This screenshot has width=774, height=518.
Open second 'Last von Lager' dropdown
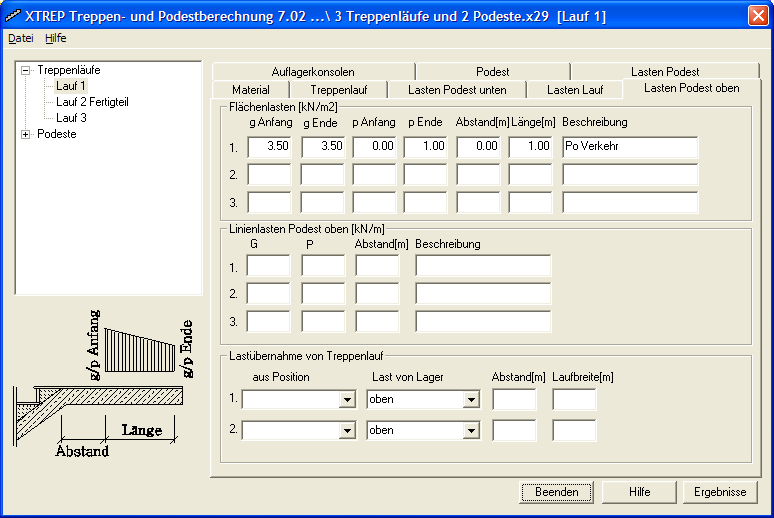point(471,431)
